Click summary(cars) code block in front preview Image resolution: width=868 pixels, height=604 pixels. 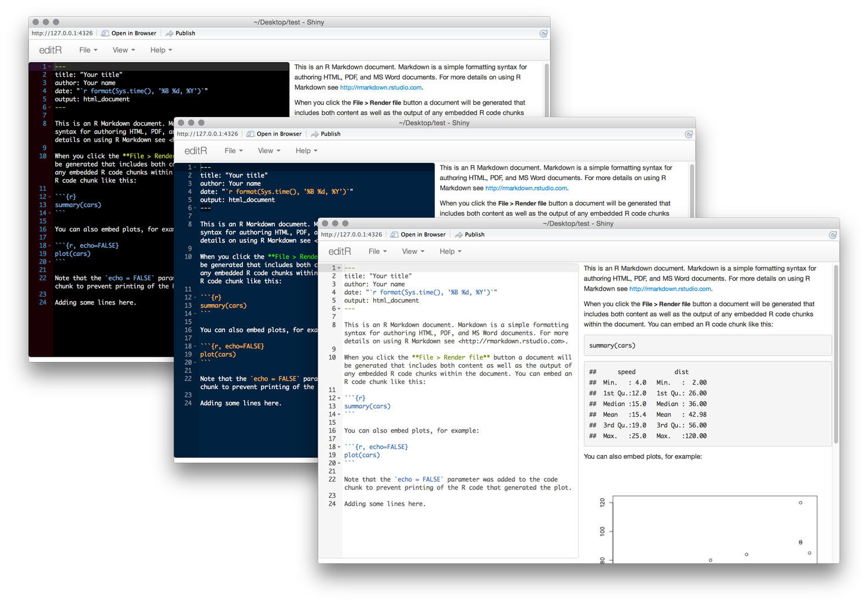pos(708,346)
